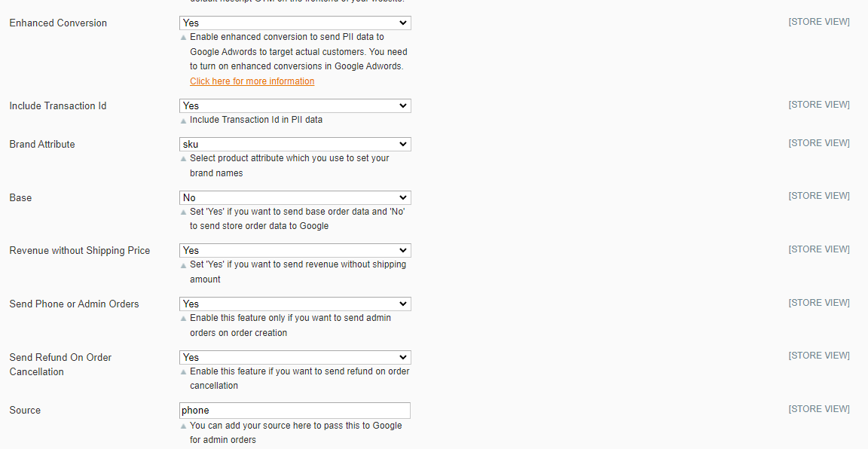Click the Enhanced Conversion field label

58,23
